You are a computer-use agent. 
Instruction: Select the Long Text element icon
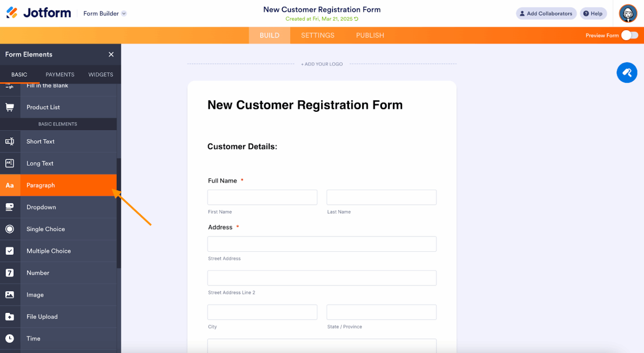(10, 163)
